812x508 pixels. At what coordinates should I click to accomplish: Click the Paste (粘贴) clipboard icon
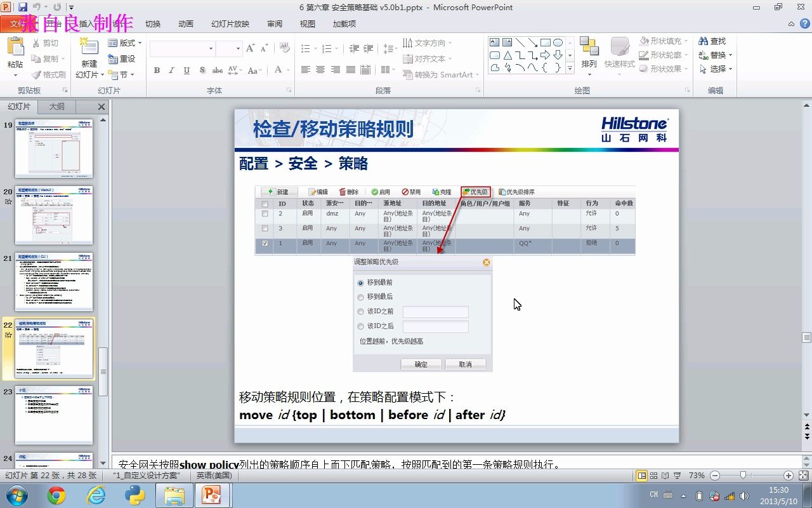(15, 48)
